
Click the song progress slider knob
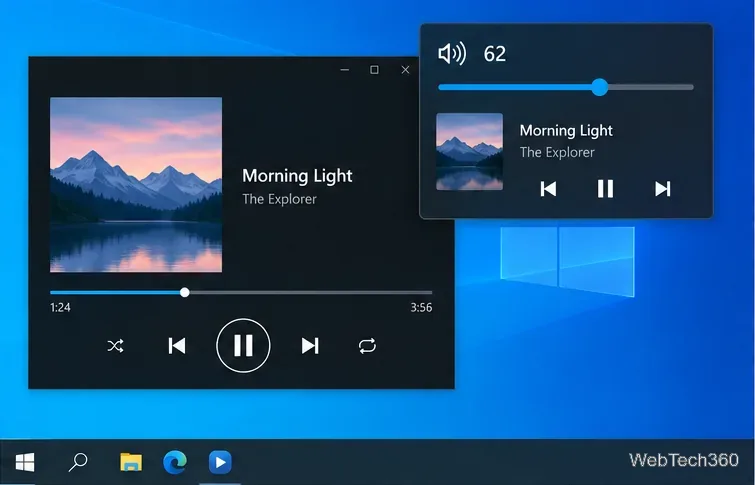pos(184,292)
